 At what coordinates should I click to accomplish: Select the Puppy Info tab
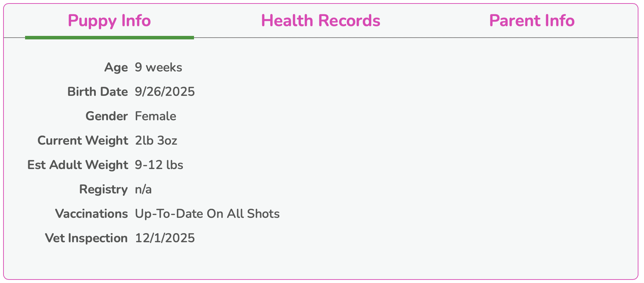point(109,21)
